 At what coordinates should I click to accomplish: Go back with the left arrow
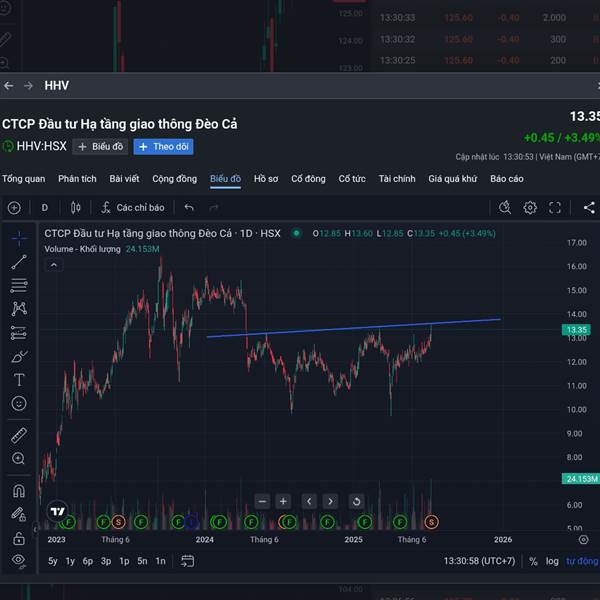[8, 86]
